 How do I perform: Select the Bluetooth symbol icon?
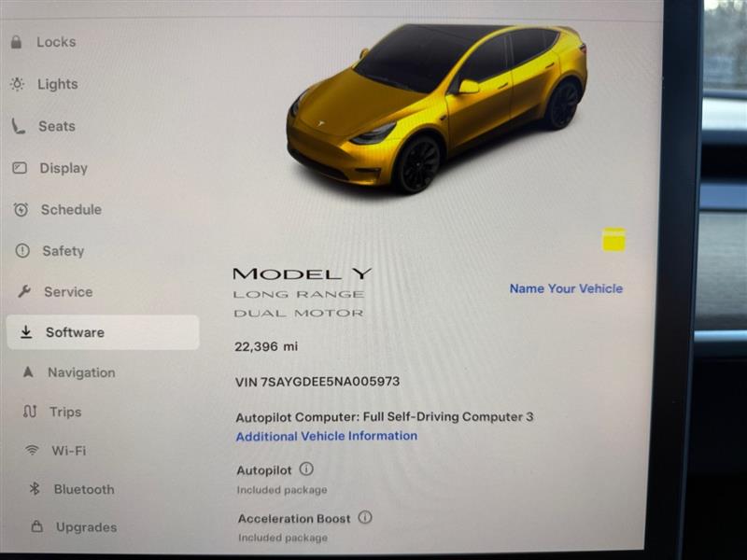pyautogui.click(x=35, y=488)
